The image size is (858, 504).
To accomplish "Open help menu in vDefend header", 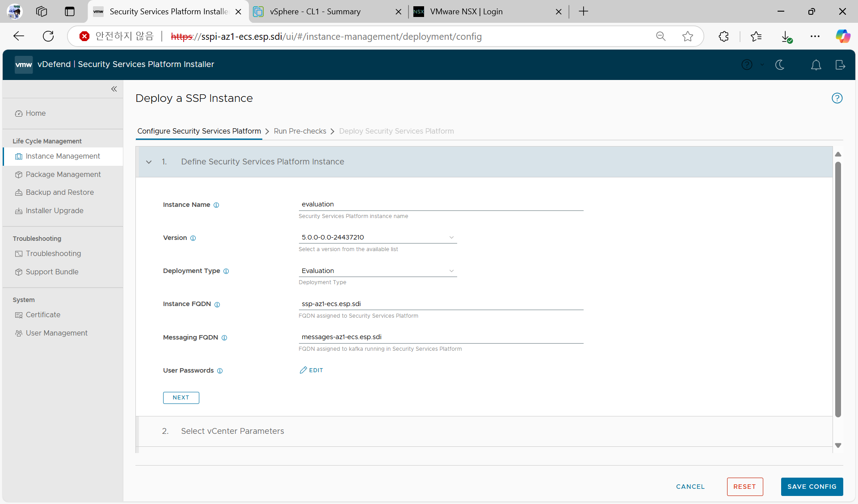I will [747, 65].
